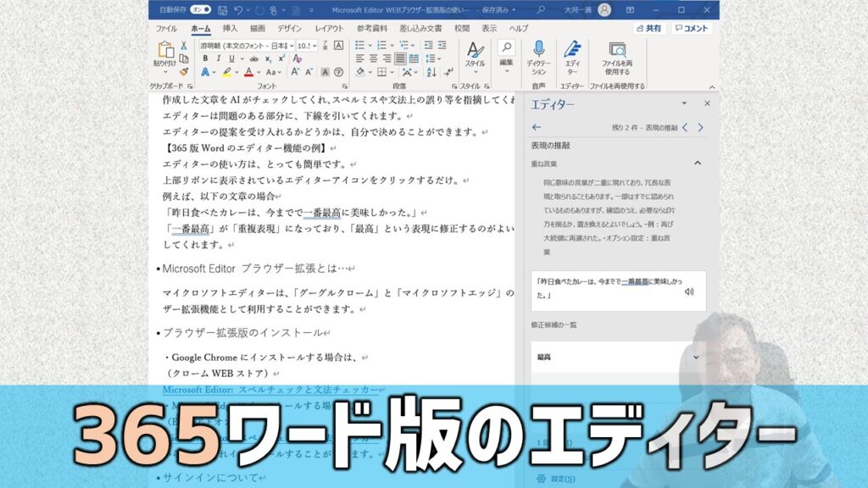Viewport: 868px width, 488px height.
Task: Play the suggestion audio speaker icon
Action: point(689,292)
